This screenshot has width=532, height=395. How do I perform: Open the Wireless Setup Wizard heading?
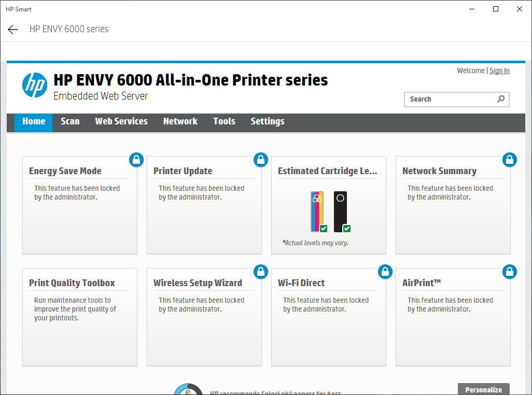click(198, 283)
